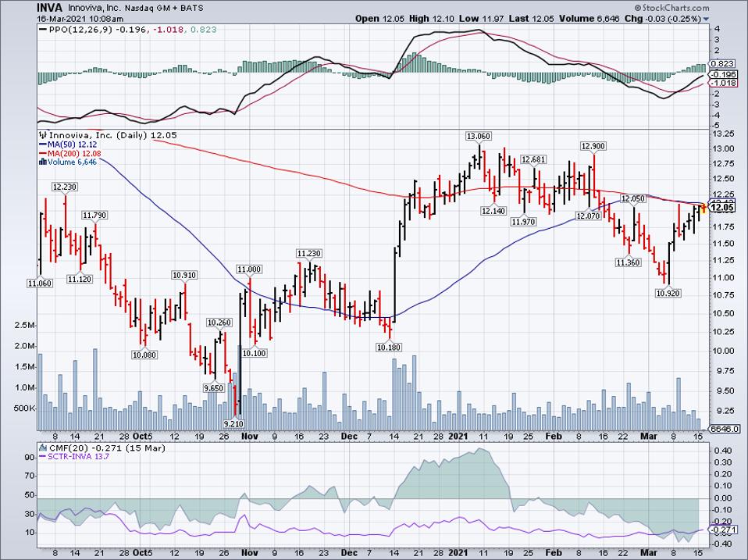Click the "MA(200) 12.08" legend entry
748x560 pixels.
74,154
